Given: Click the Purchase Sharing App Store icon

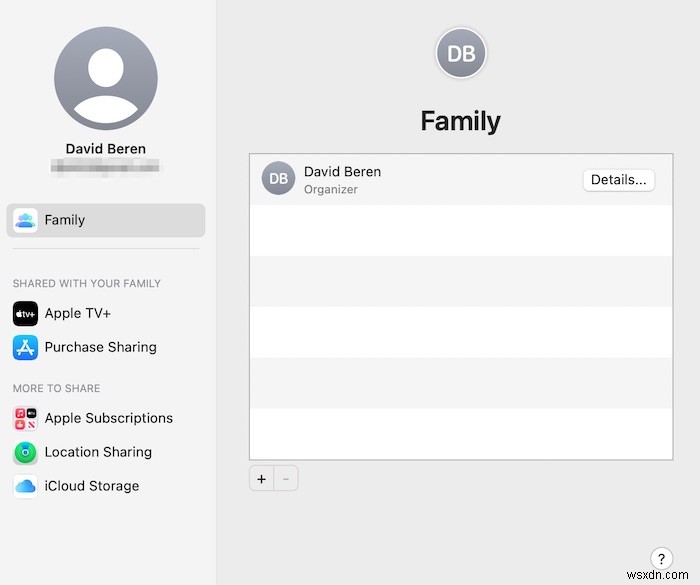Looking at the screenshot, I should (x=25, y=347).
